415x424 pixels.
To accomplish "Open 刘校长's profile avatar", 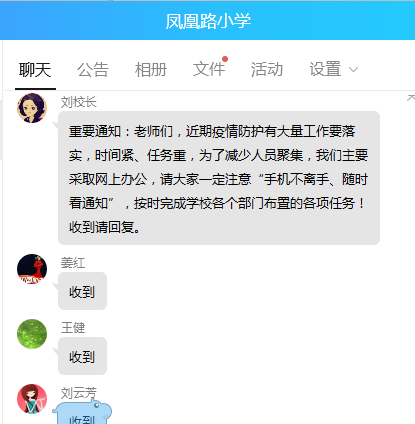I will tap(32, 108).
